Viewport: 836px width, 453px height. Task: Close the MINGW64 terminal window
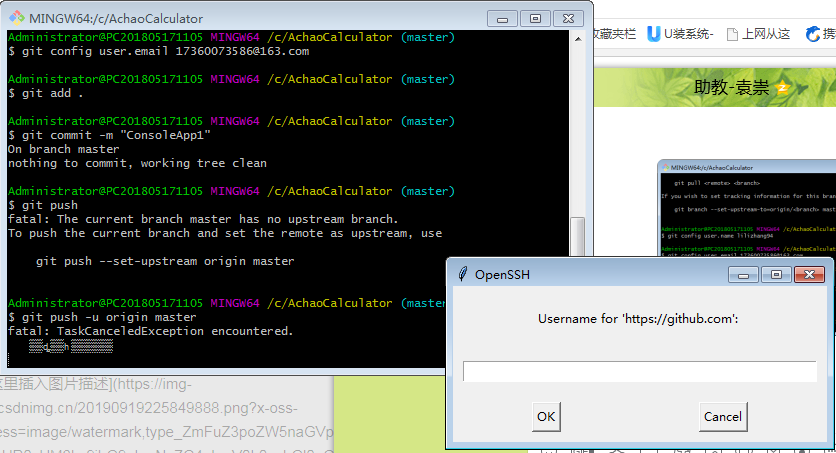(x=568, y=19)
